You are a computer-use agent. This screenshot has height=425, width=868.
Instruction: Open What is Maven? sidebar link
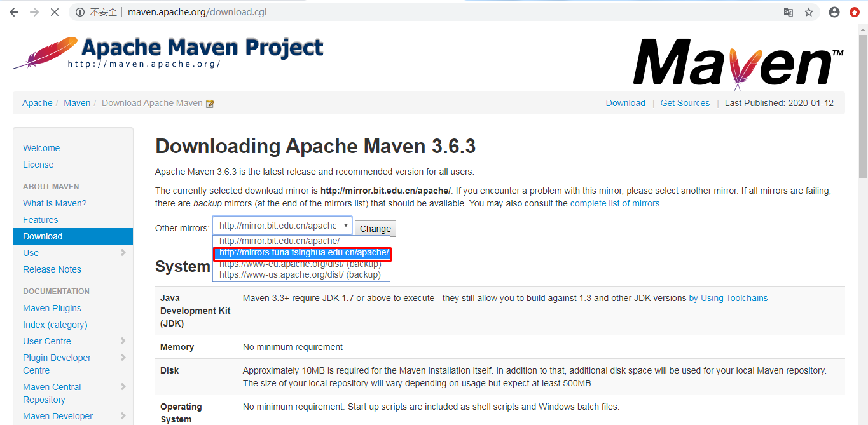point(55,203)
